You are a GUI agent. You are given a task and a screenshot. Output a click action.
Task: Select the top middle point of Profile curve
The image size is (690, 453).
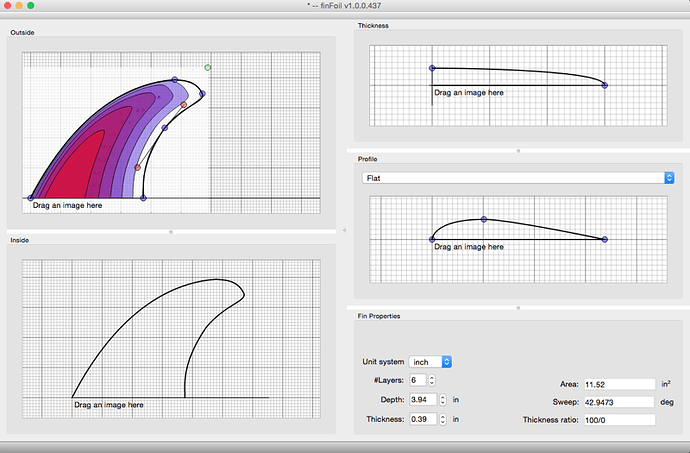484,219
